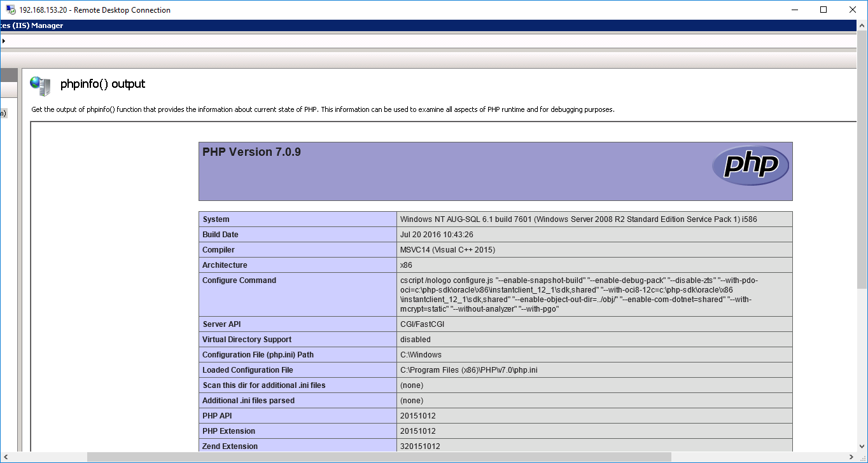Click the 'PHP API' row label

tap(217, 416)
